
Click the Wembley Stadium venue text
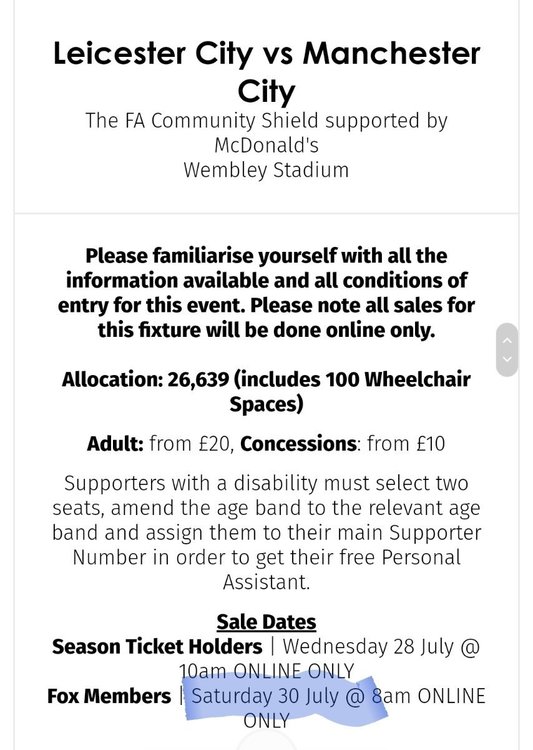(266, 170)
